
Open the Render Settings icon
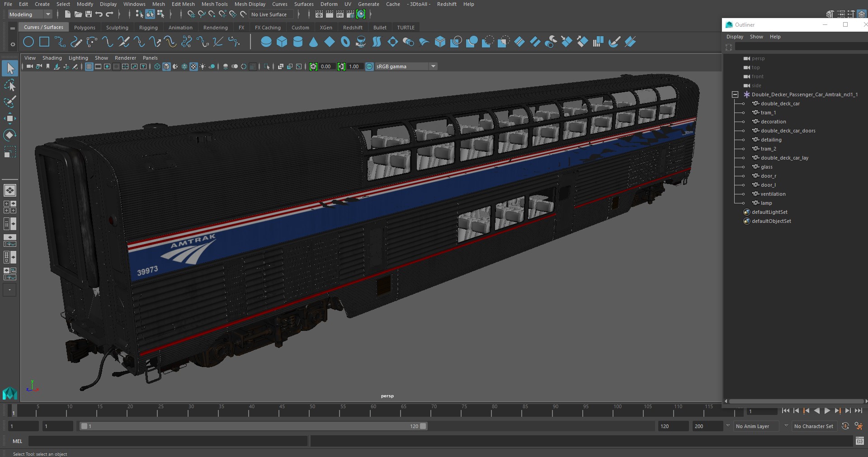350,14
